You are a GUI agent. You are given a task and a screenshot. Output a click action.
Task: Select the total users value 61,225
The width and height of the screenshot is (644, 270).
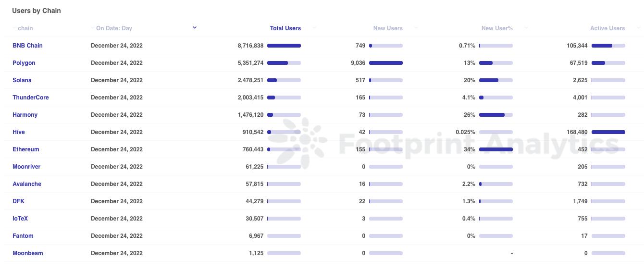[255, 167]
